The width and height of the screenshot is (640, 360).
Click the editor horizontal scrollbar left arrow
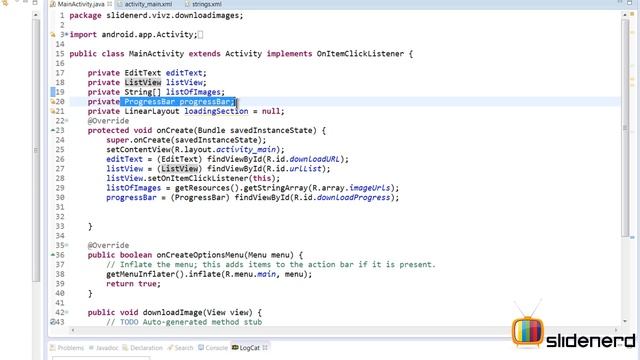point(73,330)
